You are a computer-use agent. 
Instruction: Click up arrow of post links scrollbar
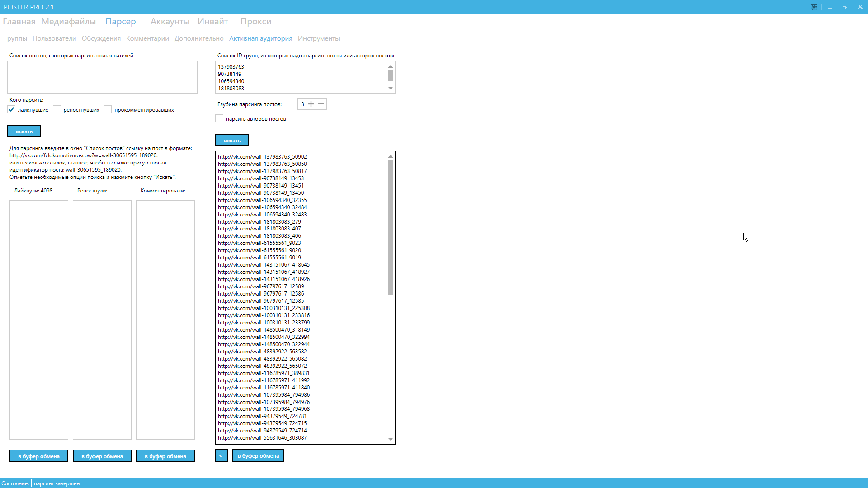coord(391,156)
